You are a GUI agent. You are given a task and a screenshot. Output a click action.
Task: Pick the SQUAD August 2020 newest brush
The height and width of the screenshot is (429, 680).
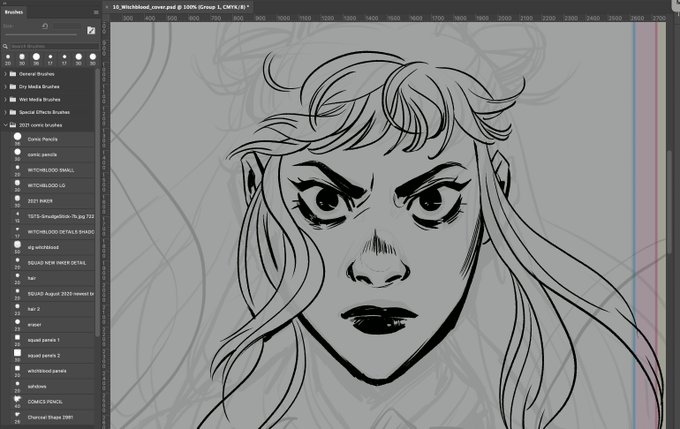coord(51,294)
